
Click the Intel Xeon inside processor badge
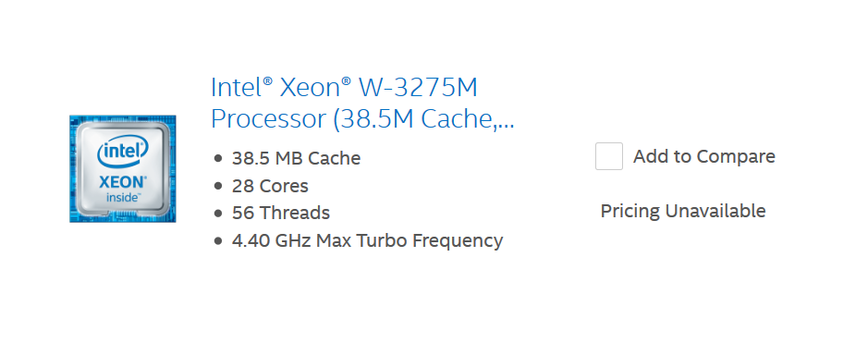(122, 169)
